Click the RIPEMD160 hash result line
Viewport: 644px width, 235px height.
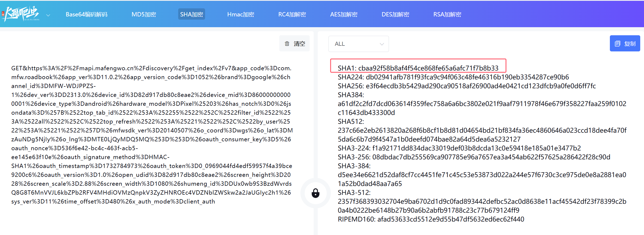coord(431,219)
